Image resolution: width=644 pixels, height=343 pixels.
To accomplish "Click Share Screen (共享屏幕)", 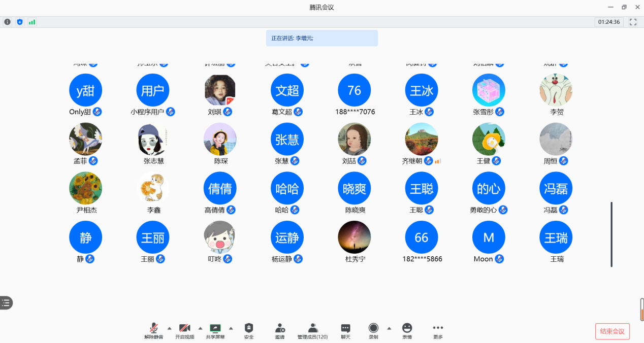I will 215,331.
